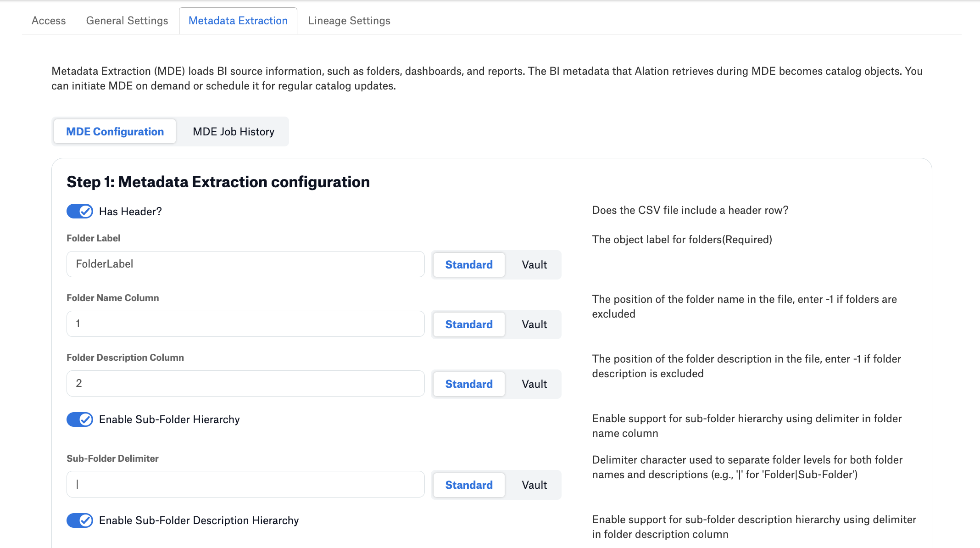
Task: Set Sub-Folder Delimiter to Standard
Action: [469, 485]
